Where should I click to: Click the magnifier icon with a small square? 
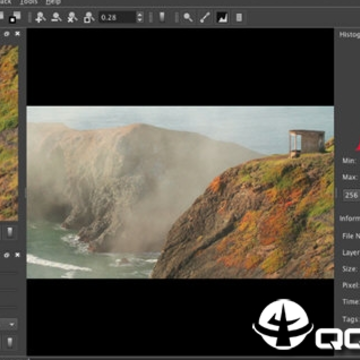(89, 17)
